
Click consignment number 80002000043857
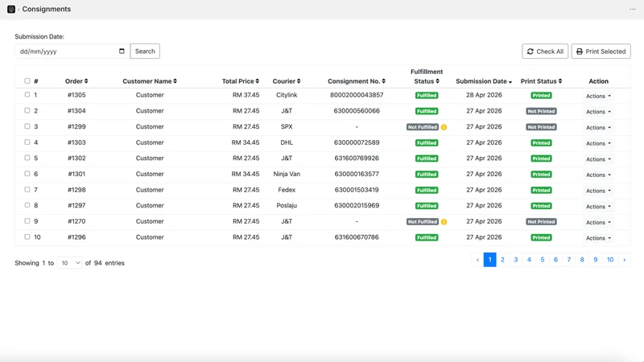pyautogui.click(x=357, y=95)
